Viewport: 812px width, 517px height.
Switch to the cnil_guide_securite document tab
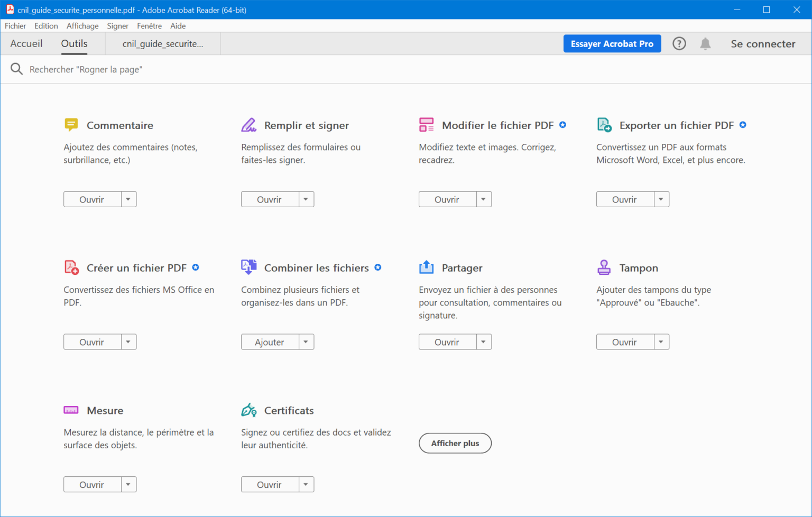(x=163, y=44)
